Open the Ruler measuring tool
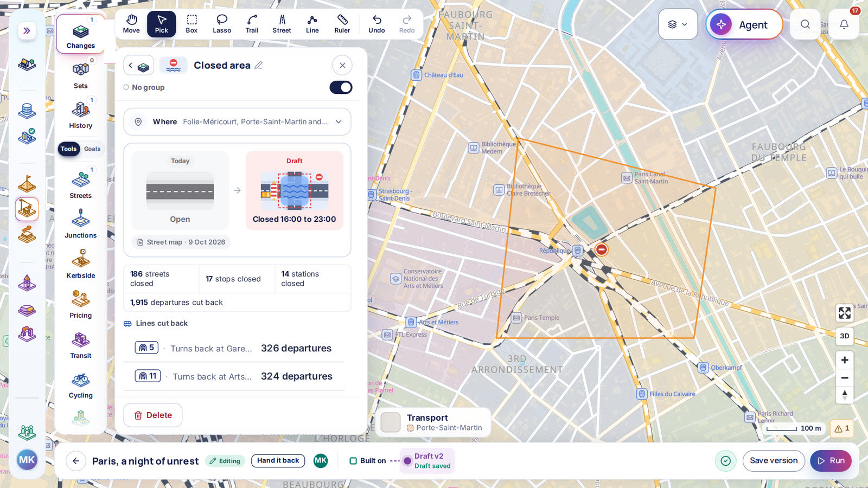868x488 pixels. pos(342,24)
